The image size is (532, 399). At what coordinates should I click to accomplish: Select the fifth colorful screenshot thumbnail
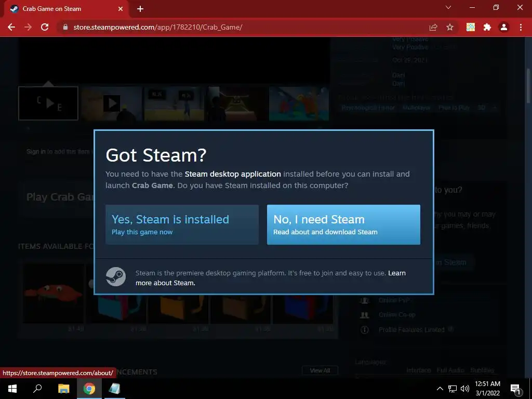[x=299, y=103]
